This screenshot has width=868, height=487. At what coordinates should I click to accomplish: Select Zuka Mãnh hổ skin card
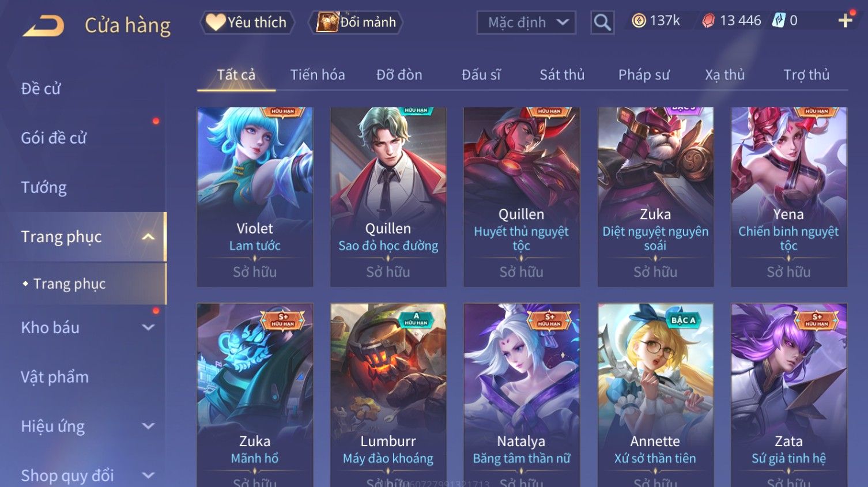click(255, 395)
